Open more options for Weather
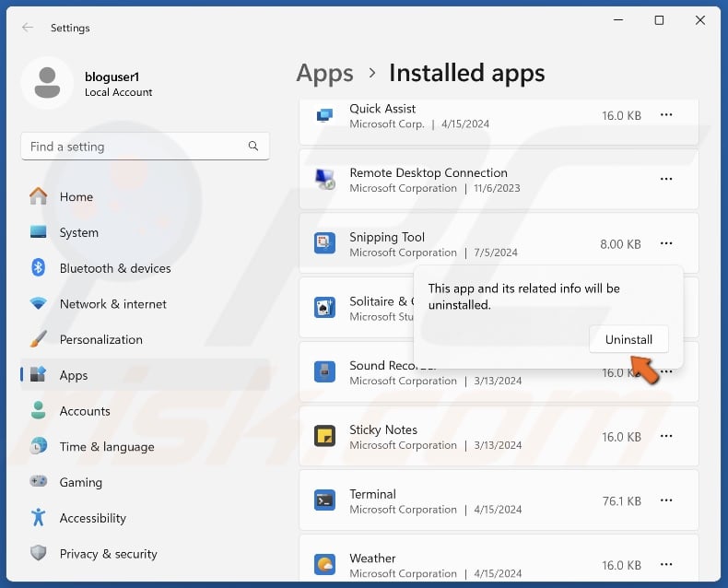The width and height of the screenshot is (728, 588). [666, 564]
